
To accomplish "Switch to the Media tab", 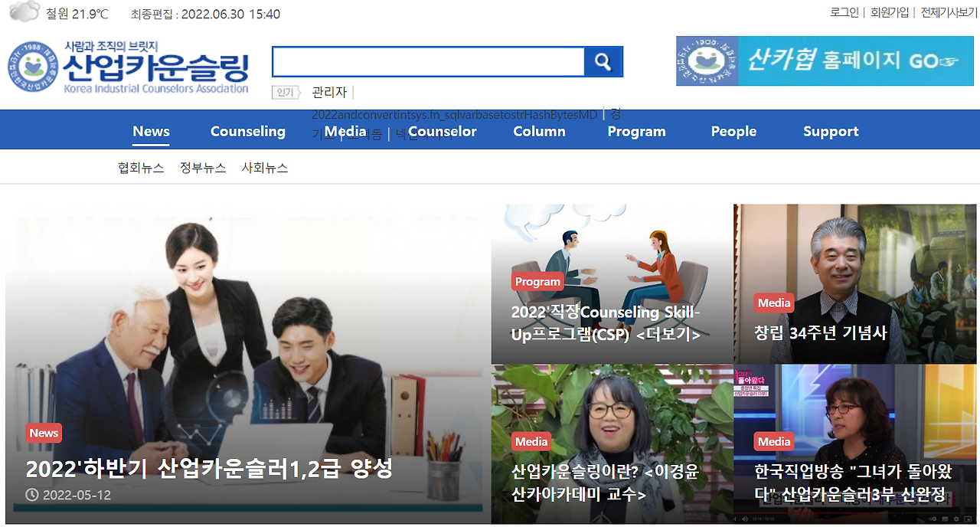I will pos(345,131).
